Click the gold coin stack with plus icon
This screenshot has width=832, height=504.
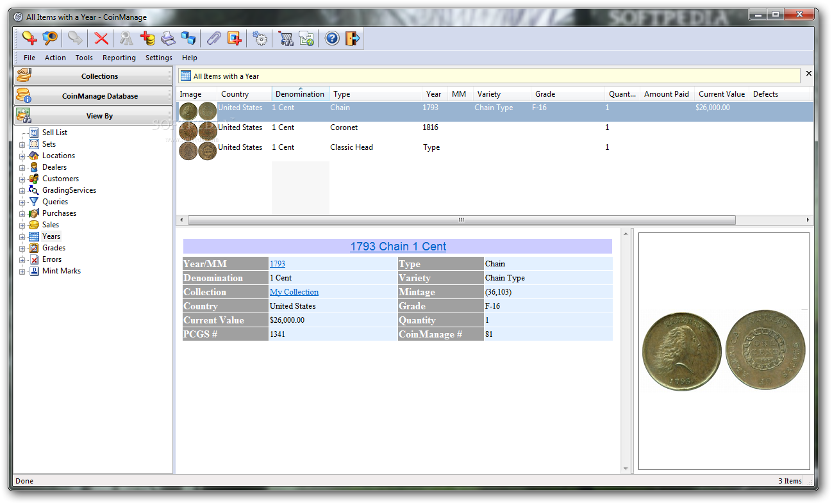pyautogui.click(x=147, y=38)
